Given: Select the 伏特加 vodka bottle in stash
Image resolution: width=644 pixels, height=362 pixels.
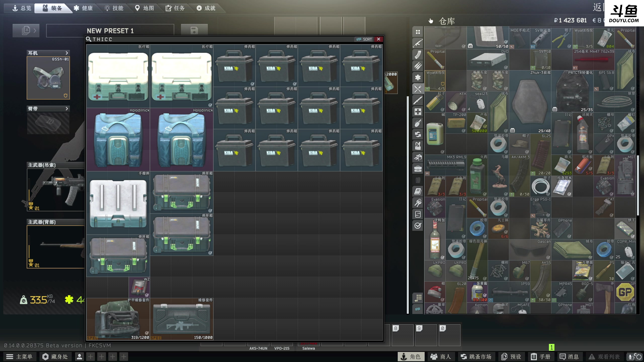Looking at the screenshot, I should pyautogui.click(x=435, y=239).
